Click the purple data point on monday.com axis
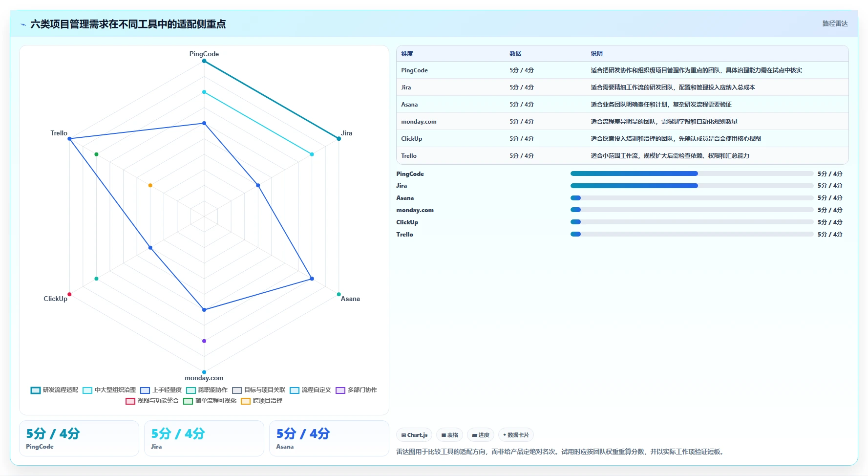Image resolution: width=868 pixels, height=476 pixels. click(x=204, y=341)
